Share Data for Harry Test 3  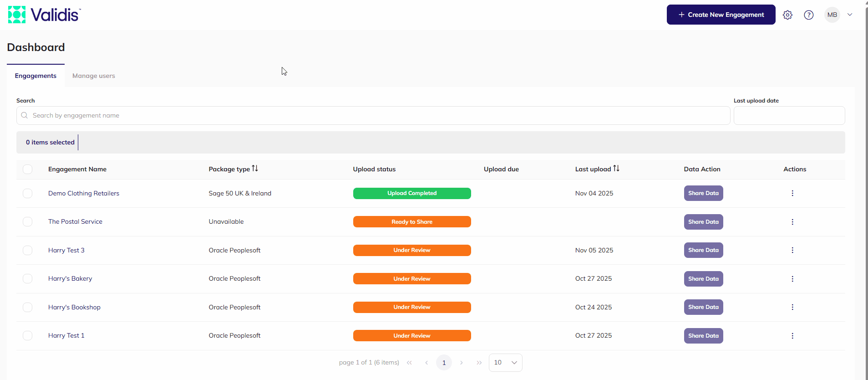[703, 250]
